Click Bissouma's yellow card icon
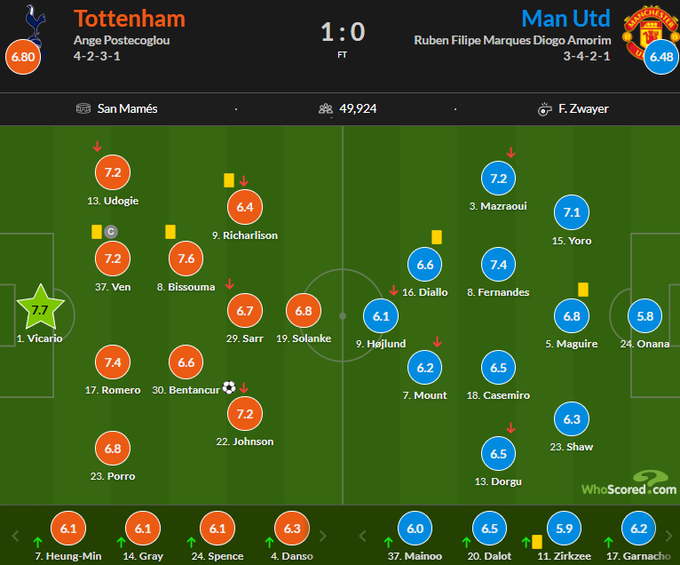 pyautogui.click(x=170, y=231)
